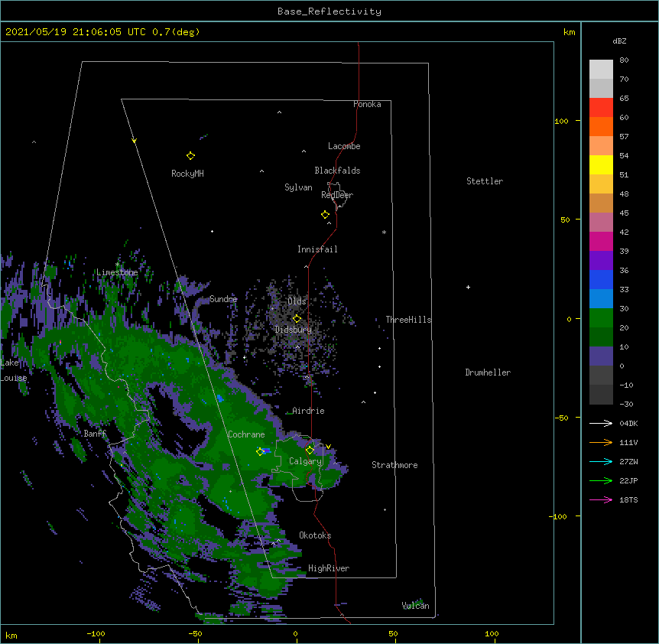
Task: Click the Okotoks label
Action: click(315, 535)
